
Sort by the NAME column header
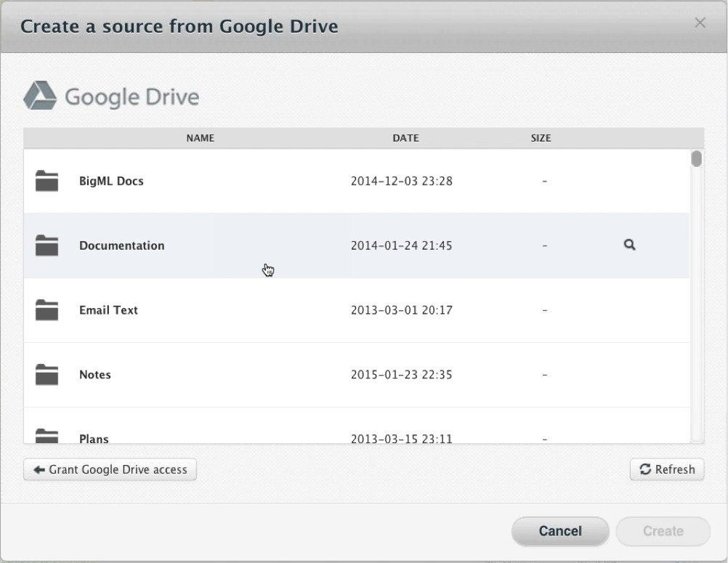(x=201, y=138)
